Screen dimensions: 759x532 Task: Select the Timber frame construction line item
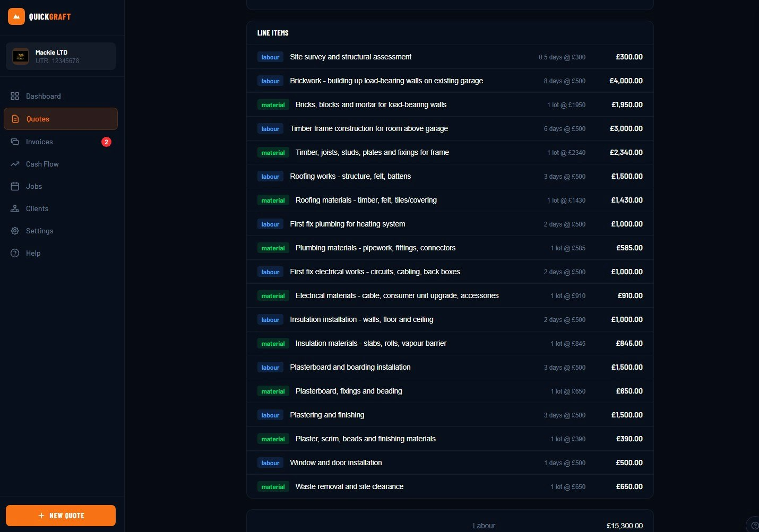click(x=368, y=128)
